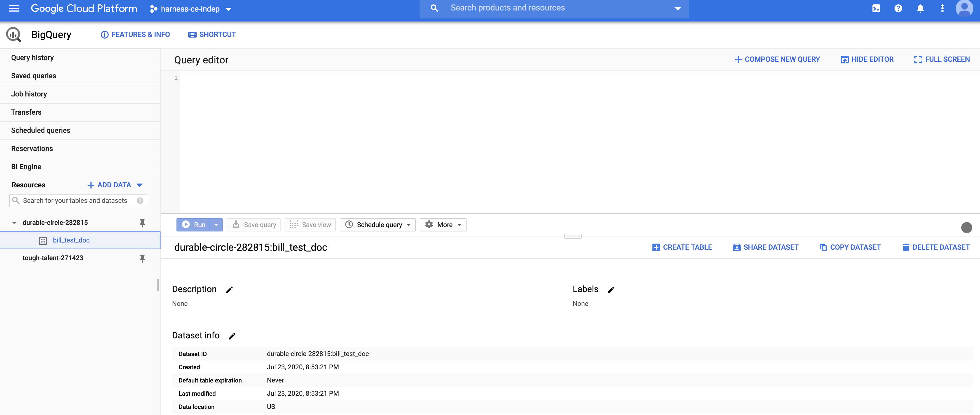Open the user account avatar
This screenshot has height=415, width=980.
pos(964,8)
